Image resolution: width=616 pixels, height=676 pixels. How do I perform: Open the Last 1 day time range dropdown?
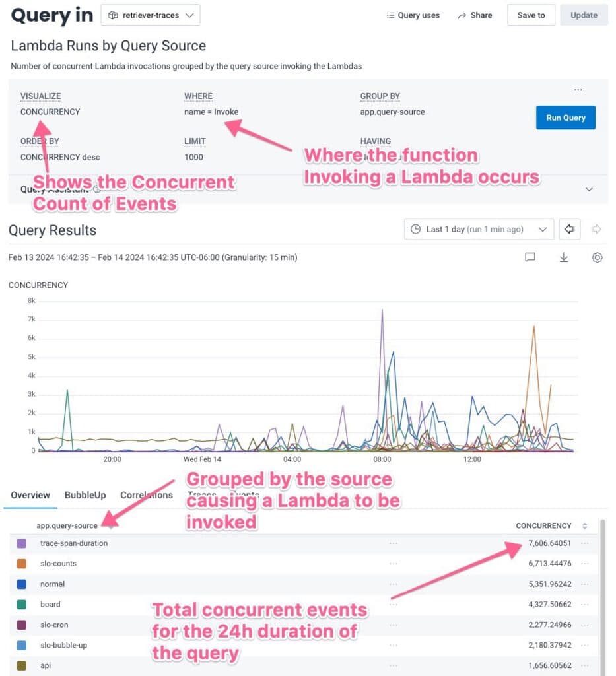point(479,229)
